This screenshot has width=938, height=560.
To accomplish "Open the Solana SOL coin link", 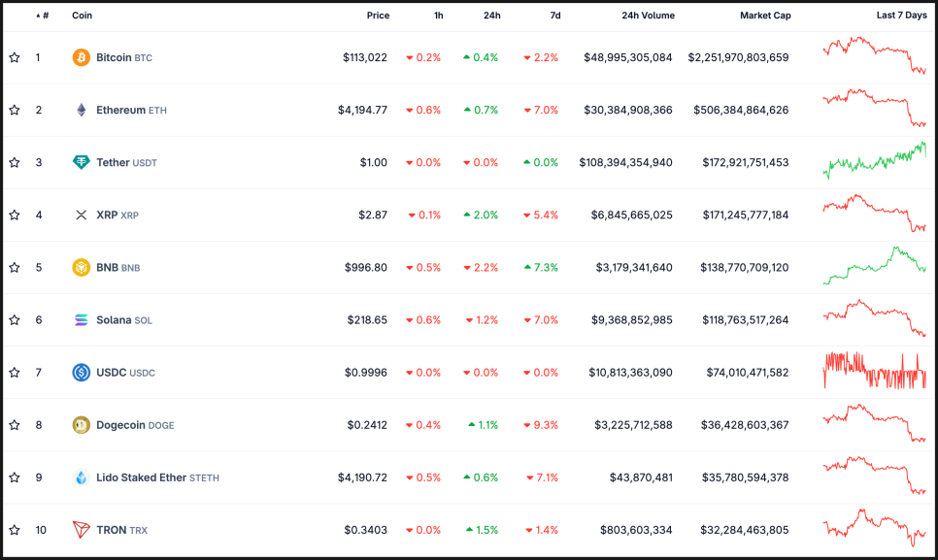I will tap(124, 319).
